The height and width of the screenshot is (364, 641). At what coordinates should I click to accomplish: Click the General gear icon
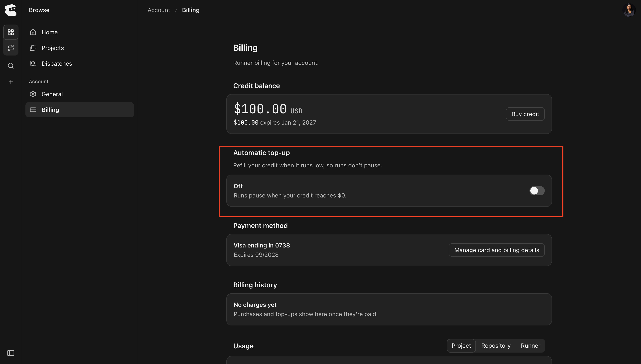point(33,94)
